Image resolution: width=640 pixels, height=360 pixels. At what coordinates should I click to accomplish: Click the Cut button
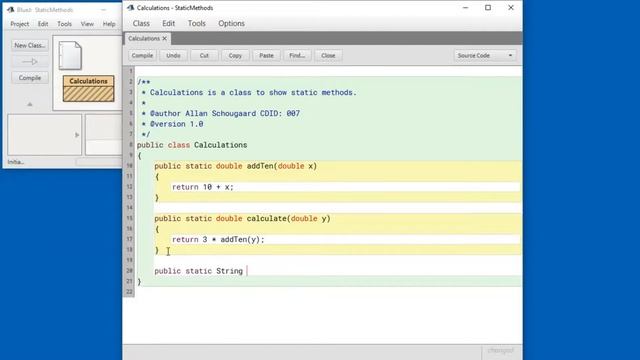pos(204,56)
